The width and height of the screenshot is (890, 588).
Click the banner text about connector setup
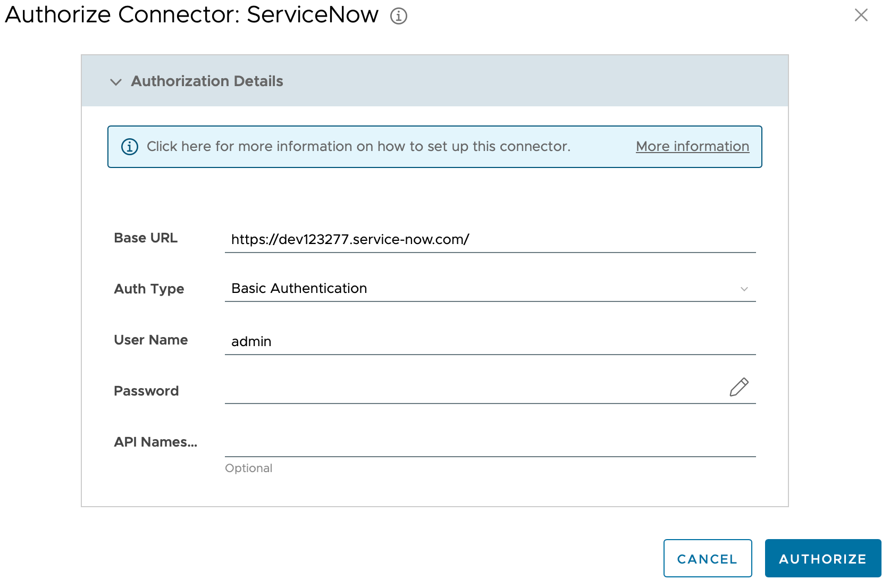click(358, 146)
